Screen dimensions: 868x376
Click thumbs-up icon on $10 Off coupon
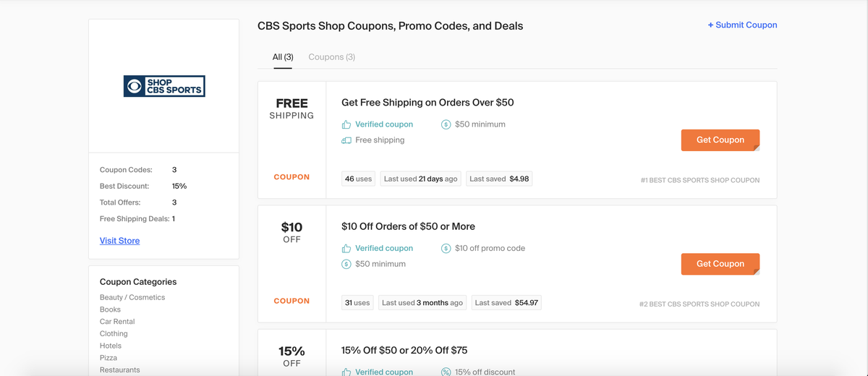(x=346, y=248)
